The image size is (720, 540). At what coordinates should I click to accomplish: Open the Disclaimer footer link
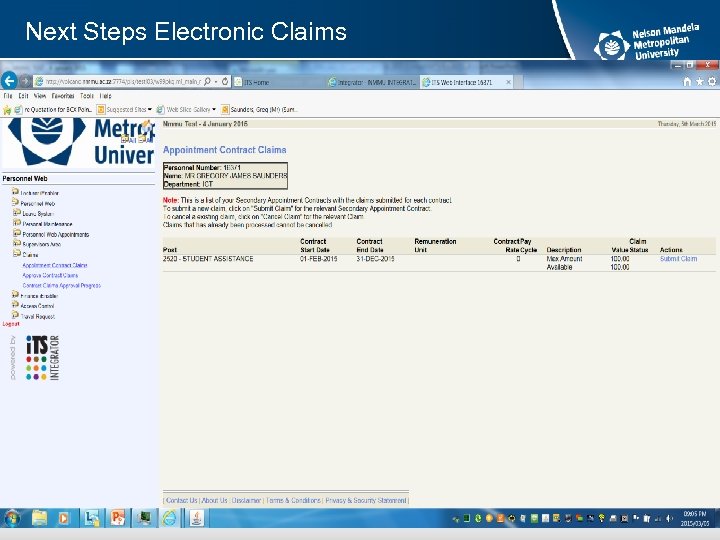pyautogui.click(x=246, y=501)
